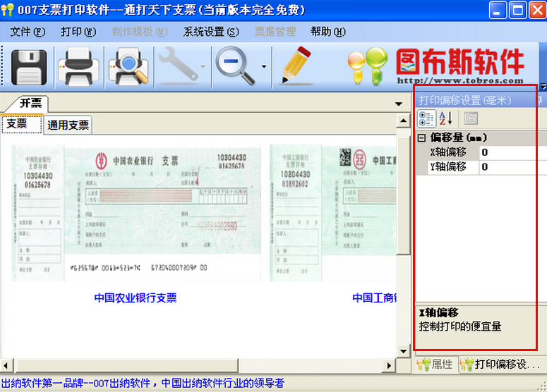Select the 通用支票 sub-tab
This screenshot has height=392, width=547.
pos(68,125)
